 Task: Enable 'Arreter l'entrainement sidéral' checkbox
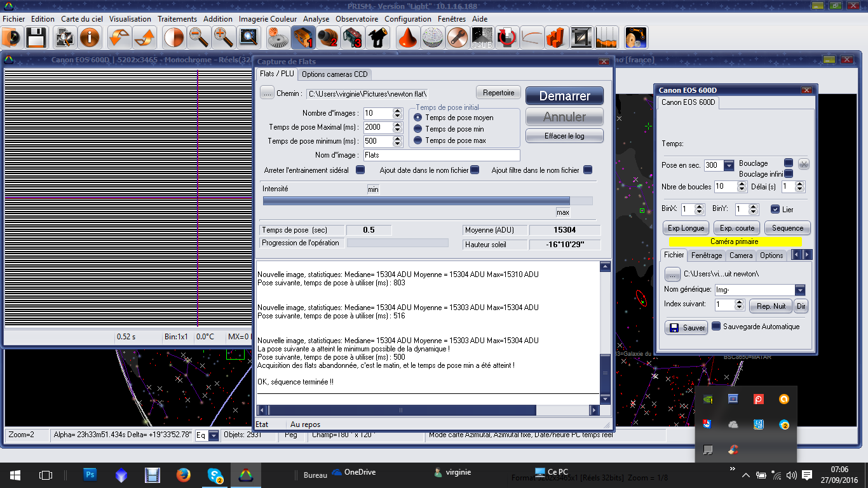pyautogui.click(x=360, y=170)
